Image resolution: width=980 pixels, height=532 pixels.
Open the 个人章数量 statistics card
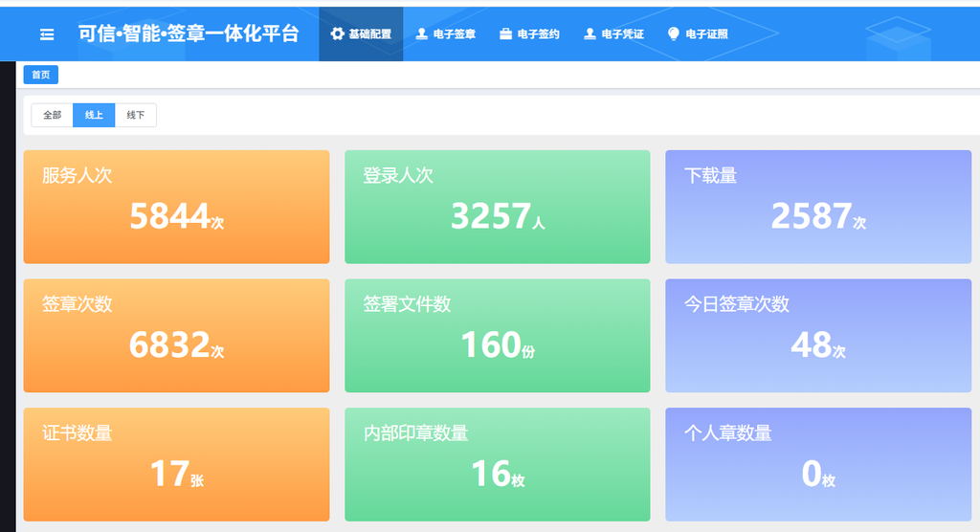tap(818, 464)
